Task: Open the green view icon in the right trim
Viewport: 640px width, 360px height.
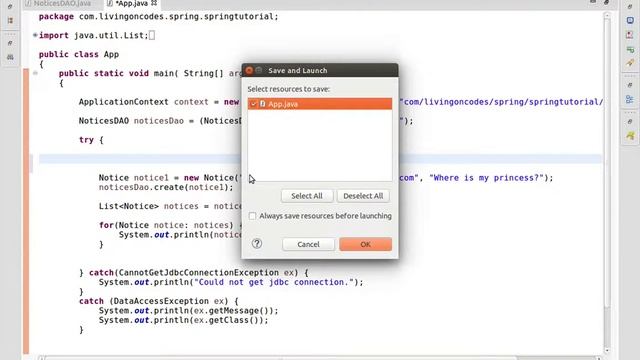Action: tap(630, 49)
